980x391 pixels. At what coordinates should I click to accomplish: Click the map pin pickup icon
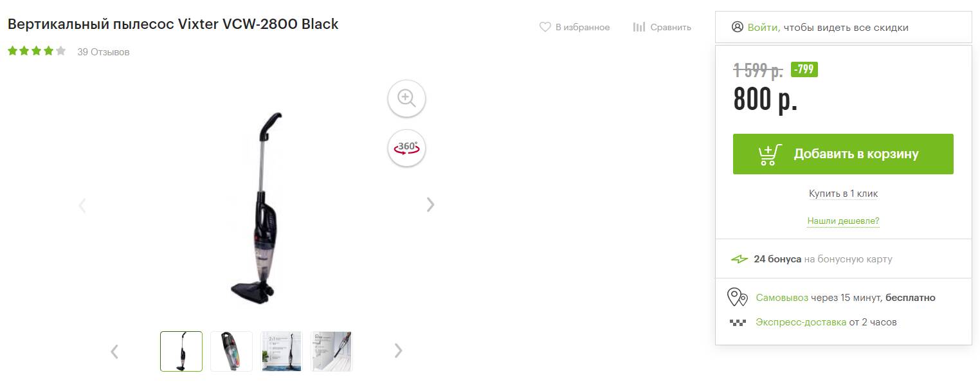(x=737, y=297)
